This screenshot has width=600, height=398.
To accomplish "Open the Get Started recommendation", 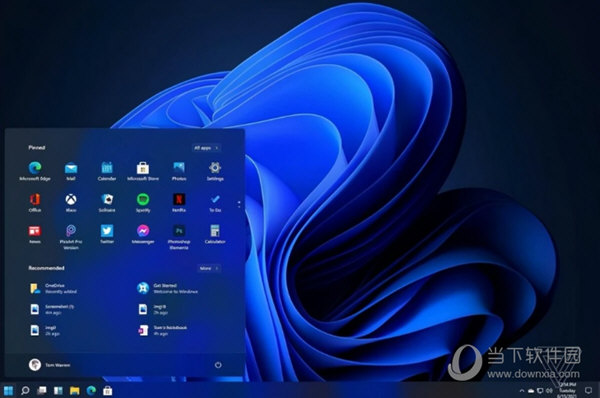I will (x=168, y=289).
